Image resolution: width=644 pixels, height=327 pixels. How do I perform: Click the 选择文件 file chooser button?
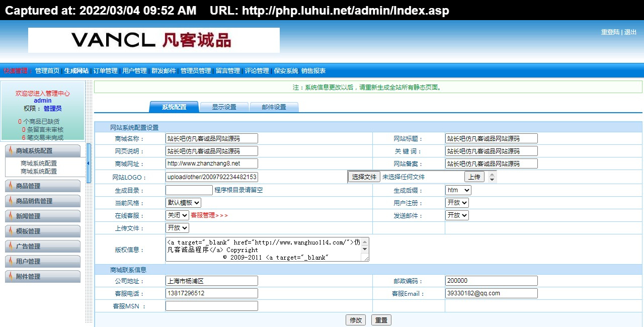pyautogui.click(x=364, y=177)
